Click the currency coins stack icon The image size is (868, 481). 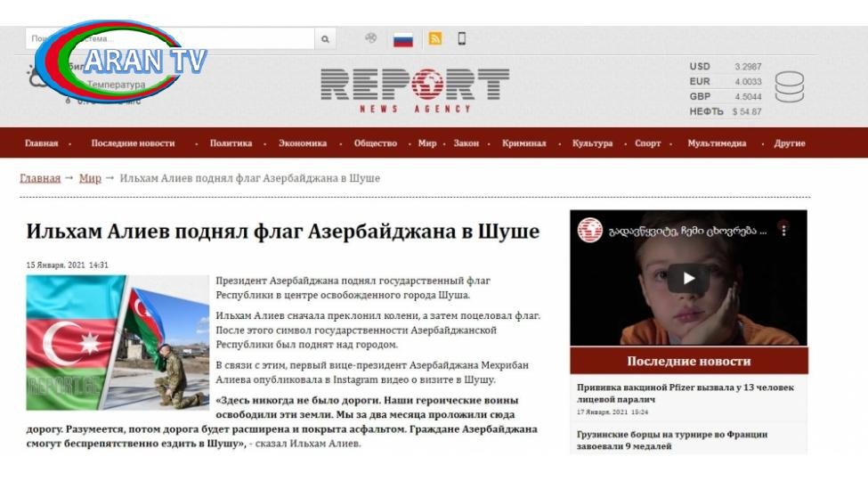[789, 87]
